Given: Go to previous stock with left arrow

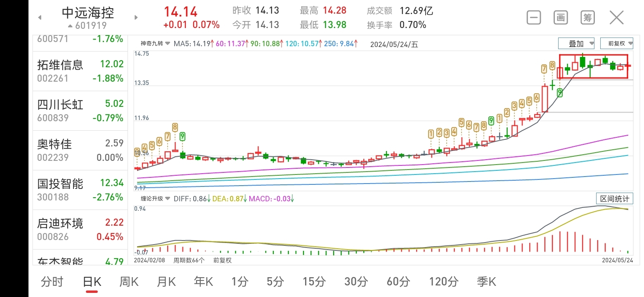Looking at the screenshot, I should (40, 18).
